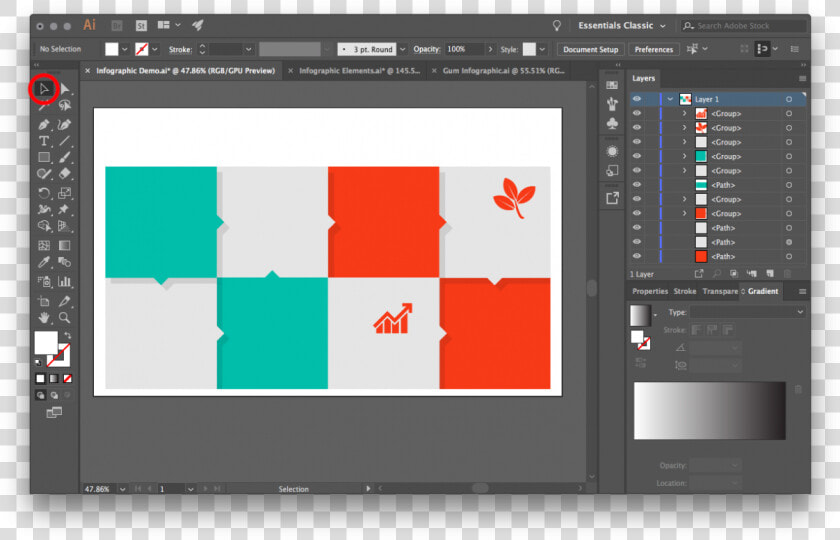
Task: Expand the chart-thumbnail Group row
Action: click(684, 114)
